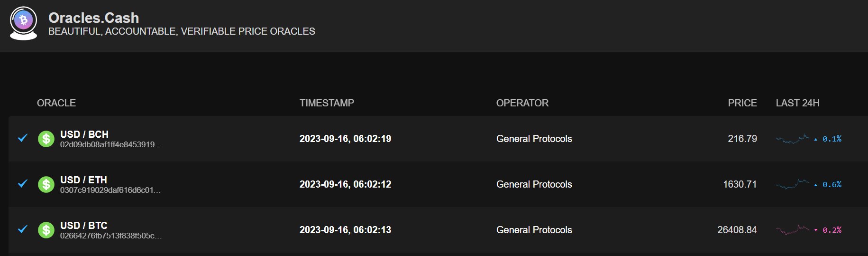Sort by the TIMESTAMP column header

327,103
